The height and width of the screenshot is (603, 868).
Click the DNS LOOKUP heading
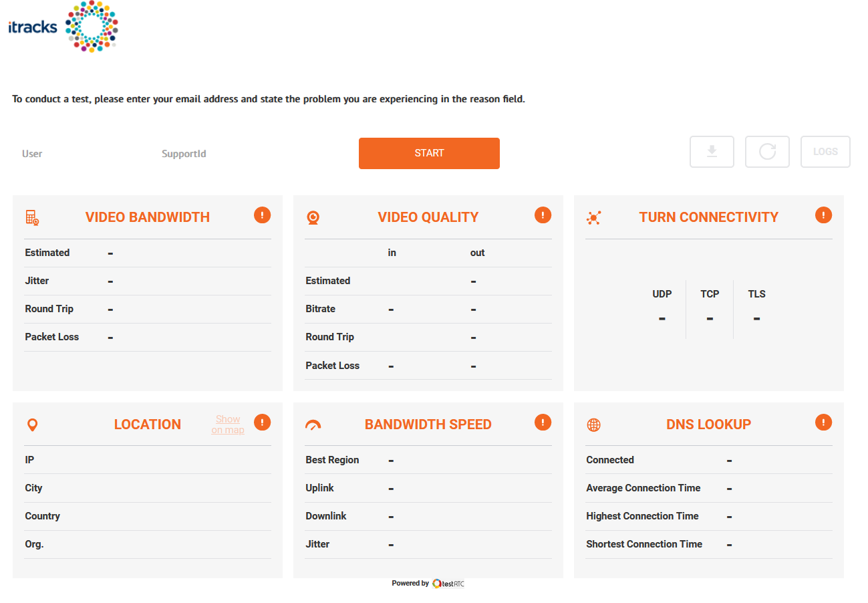(709, 425)
